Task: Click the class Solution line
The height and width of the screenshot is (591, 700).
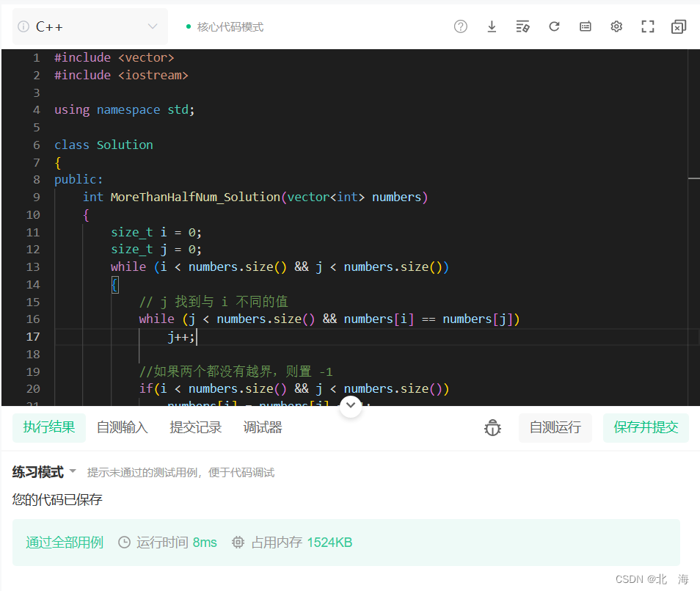Action: click(x=103, y=145)
